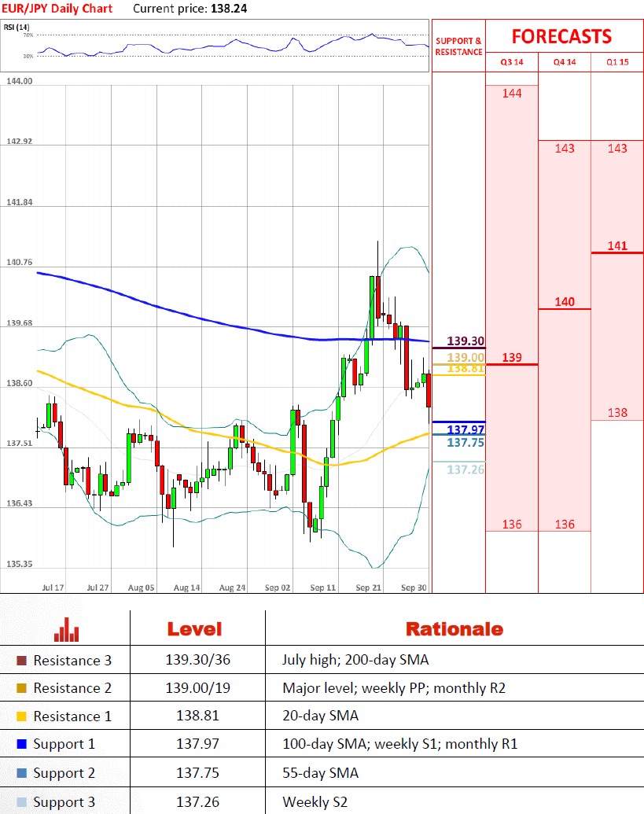Image resolution: width=644 pixels, height=814 pixels.
Task: Click the 140.76 price label on y-axis
Action: (19, 262)
